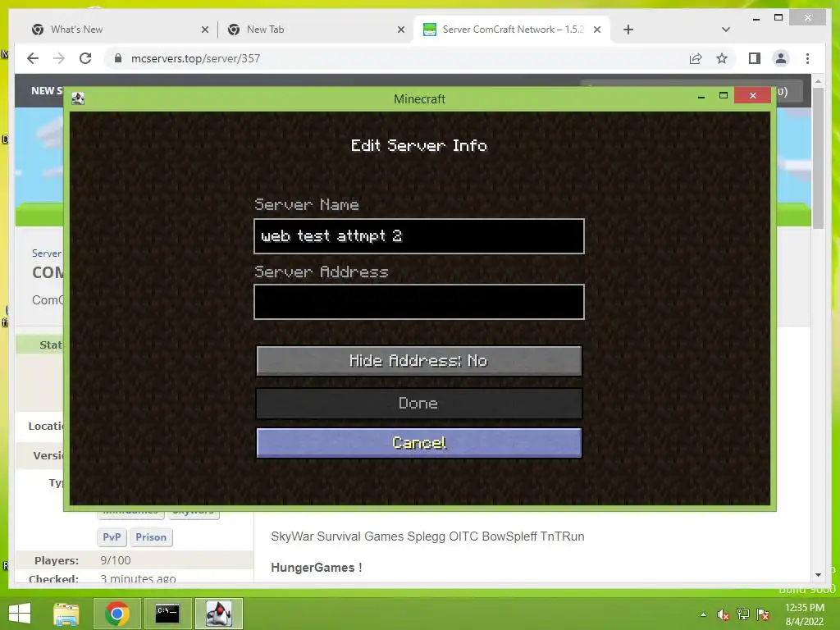Click the Done button in Minecraft

pos(419,404)
